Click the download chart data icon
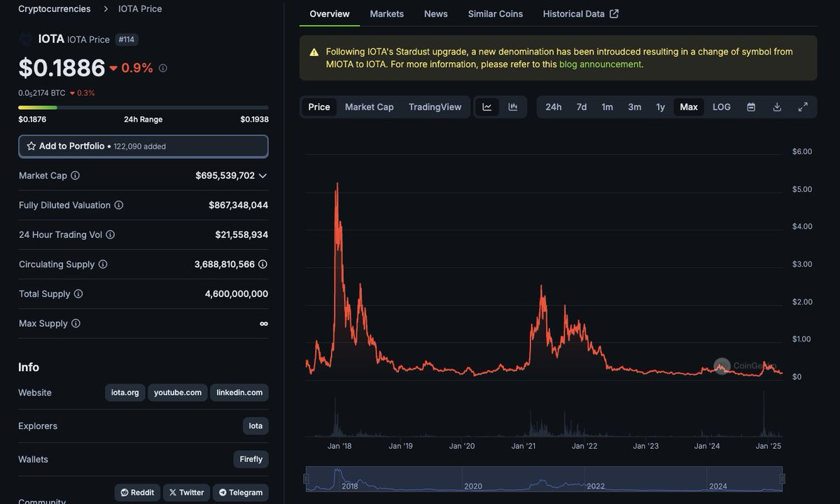This screenshot has width=840, height=504. (777, 107)
